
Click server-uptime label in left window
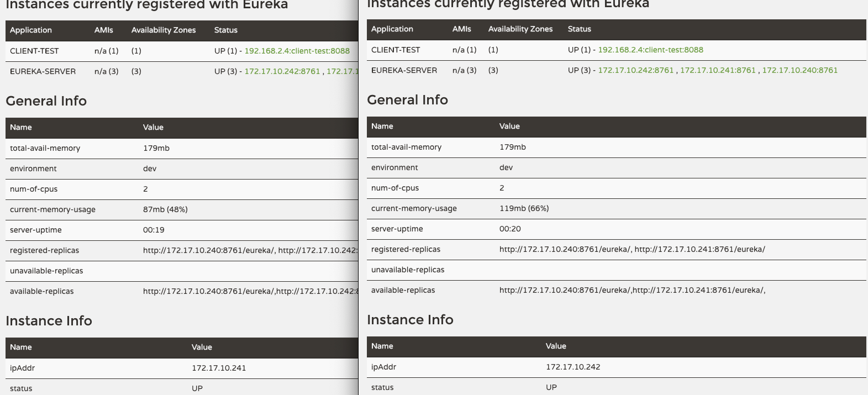tap(36, 230)
